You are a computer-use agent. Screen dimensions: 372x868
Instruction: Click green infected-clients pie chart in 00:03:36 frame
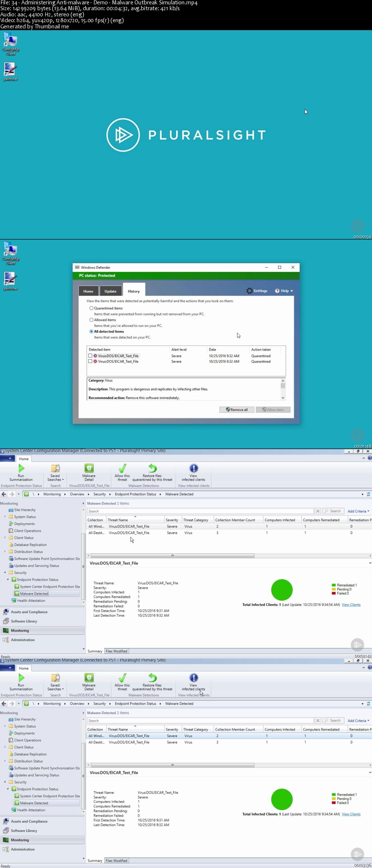[x=282, y=799]
